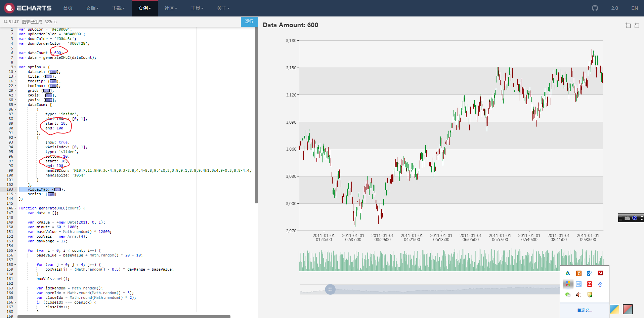Click the volume speaker icon in the tray popup
Image resolution: width=644 pixels, height=318 pixels.
578,295
